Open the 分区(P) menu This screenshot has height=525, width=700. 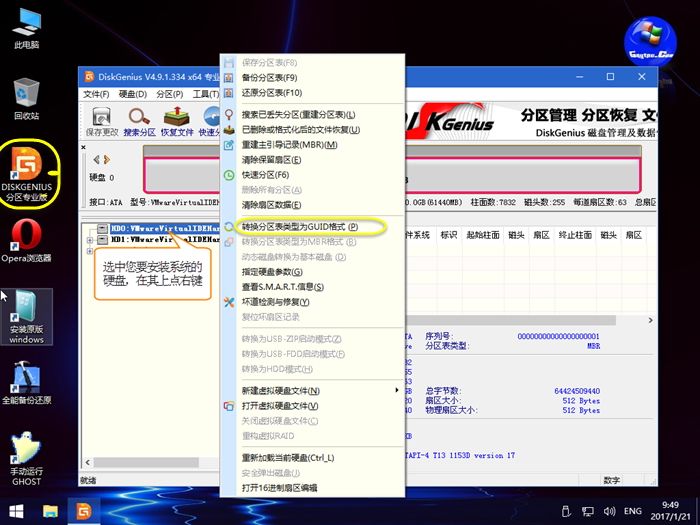[170, 94]
